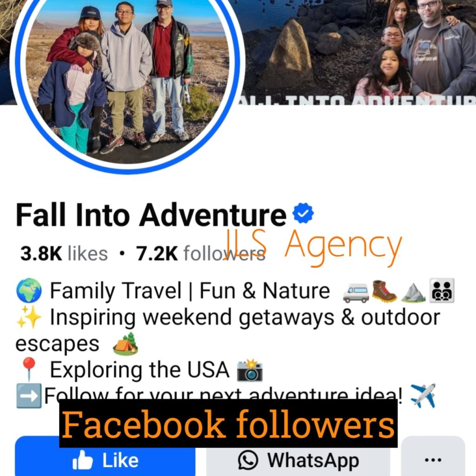
Task: Tap the WhatsApp logo icon
Action: click(x=248, y=460)
